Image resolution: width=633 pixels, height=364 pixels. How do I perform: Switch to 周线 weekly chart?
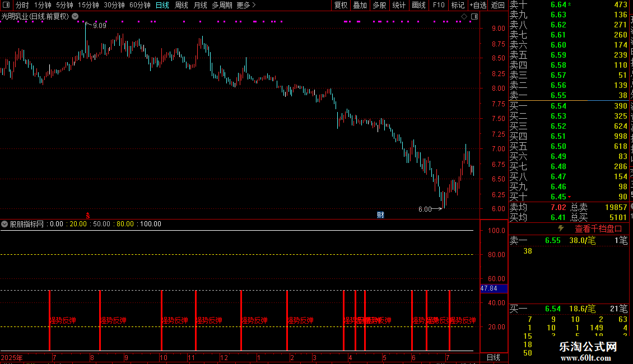pyautogui.click(x=181, y=5)
